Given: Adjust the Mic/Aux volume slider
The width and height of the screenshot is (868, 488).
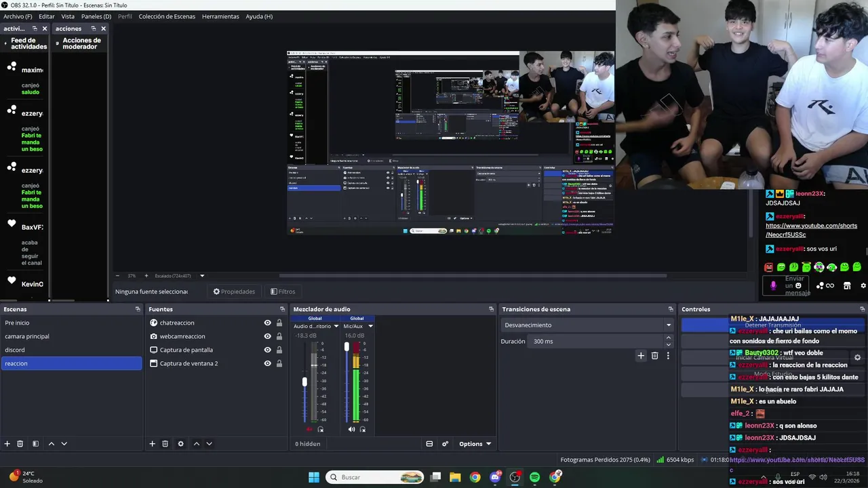Looking at the screenshot, I should [x=347, y=347].
